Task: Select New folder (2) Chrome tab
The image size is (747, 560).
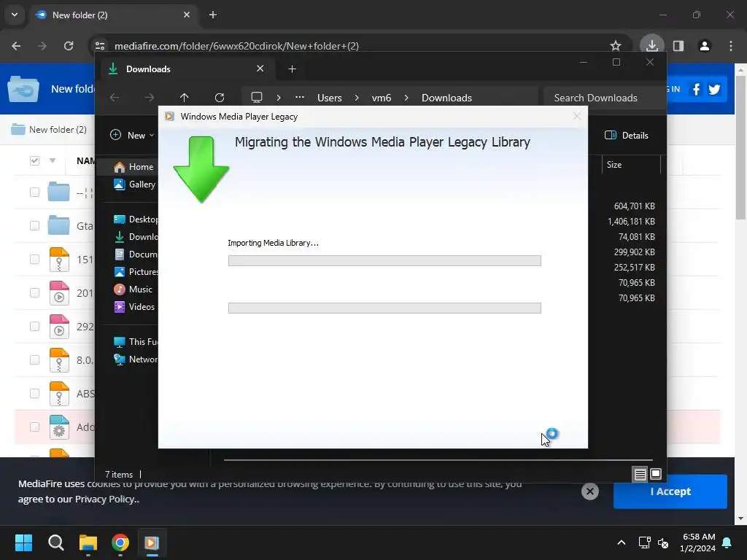Action: pyautogui.click(x=115, y=15)
